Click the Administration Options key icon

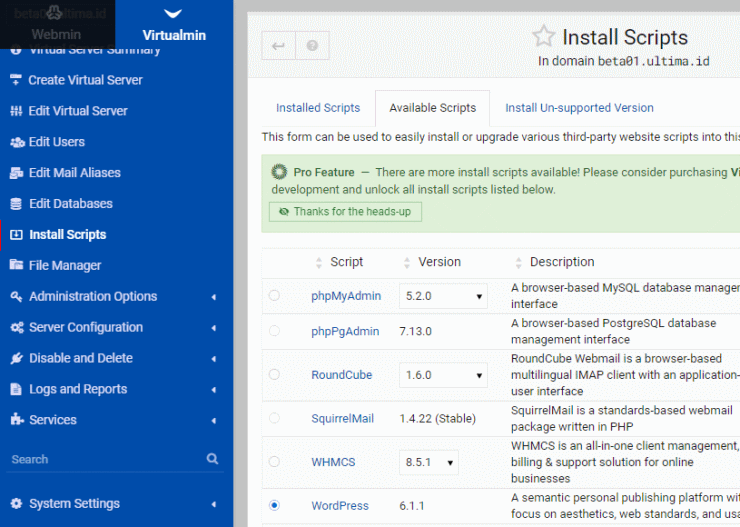(16, 296)
